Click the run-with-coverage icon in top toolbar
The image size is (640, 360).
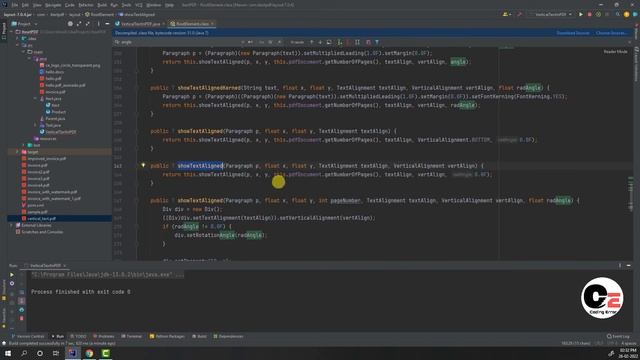tap(598, 14)
